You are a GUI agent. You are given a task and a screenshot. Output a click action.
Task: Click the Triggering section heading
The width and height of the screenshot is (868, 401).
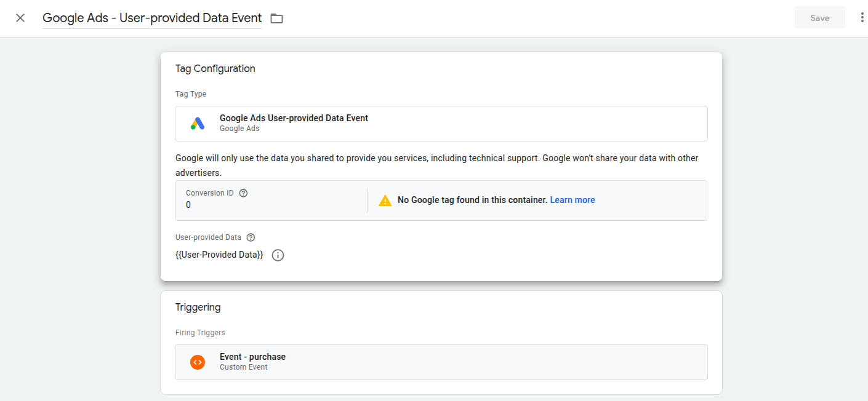coord(198,307)
